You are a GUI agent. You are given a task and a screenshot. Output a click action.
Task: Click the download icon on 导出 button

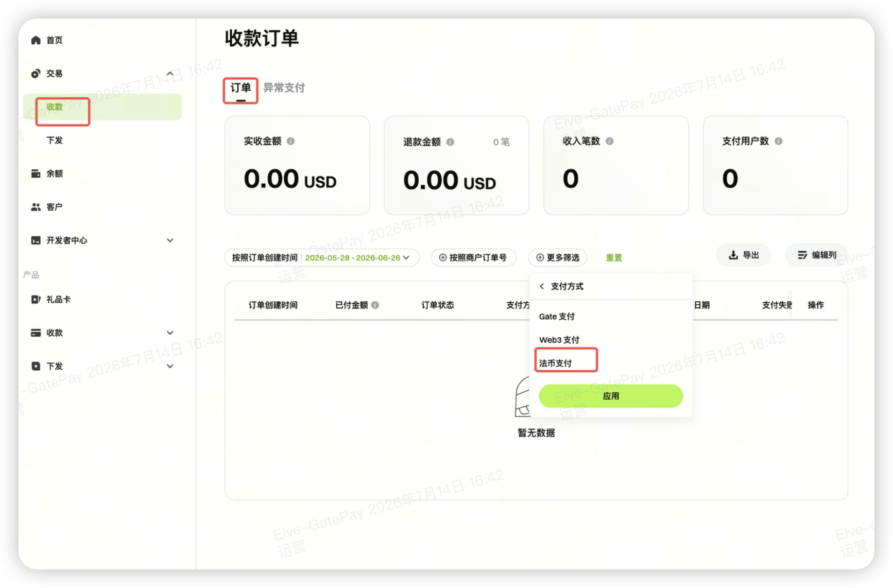733,255
